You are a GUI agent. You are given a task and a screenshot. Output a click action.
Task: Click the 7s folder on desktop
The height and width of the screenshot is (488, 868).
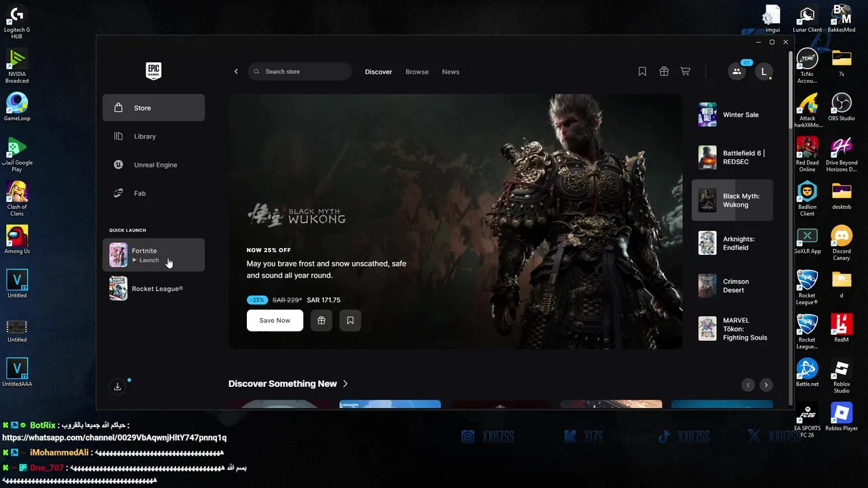pyautogui.click(x=842, y=63)
